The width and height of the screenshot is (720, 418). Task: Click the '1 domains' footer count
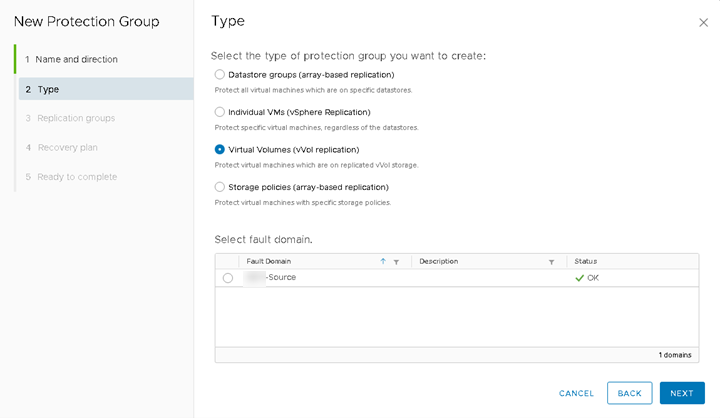click(675, 355)
